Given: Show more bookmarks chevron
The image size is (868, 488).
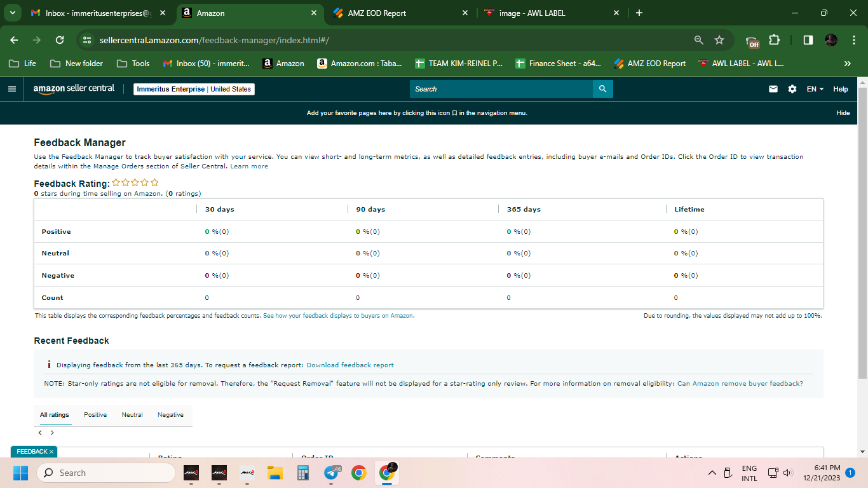Looking at the screenshot, I should pyautogui.click(x=847, y=64).
